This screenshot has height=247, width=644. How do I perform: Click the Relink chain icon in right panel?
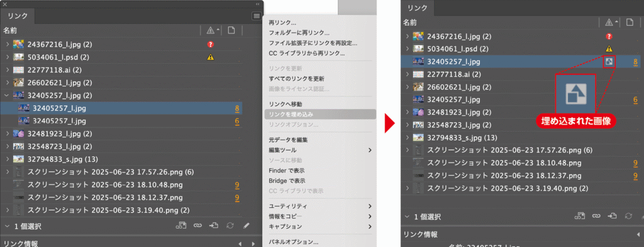[x=596, y=215]
